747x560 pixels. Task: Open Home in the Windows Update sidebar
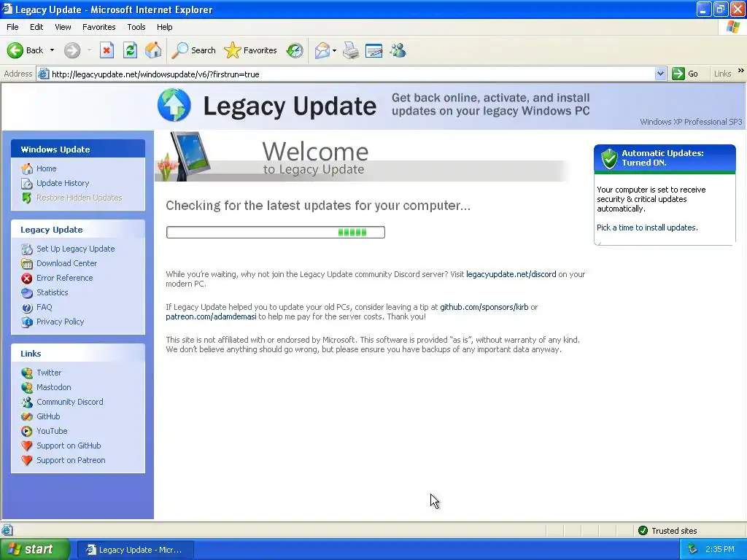point(46,168)
